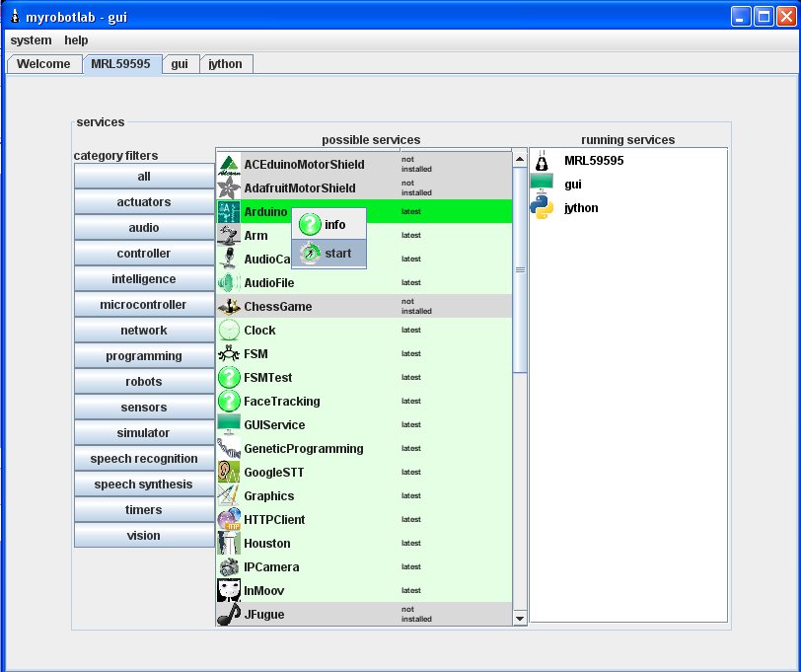The height and width of the screenshot is (672, 801).
Task: Click the vision category filter button
Action: click(x=144, y=536)
